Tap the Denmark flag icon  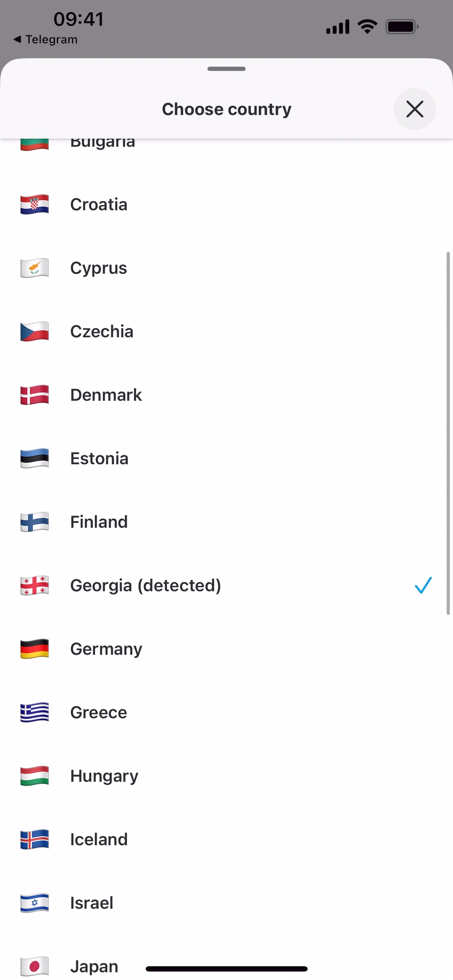(x=35, y=395)
